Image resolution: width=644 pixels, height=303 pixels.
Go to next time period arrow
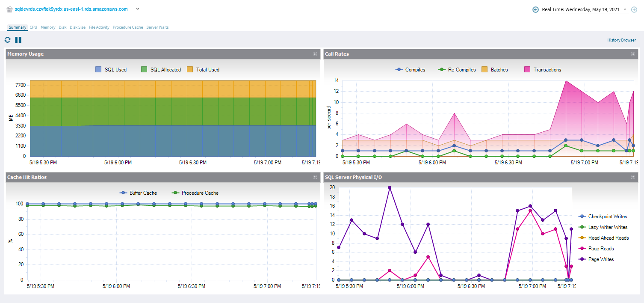pos(634,9)
